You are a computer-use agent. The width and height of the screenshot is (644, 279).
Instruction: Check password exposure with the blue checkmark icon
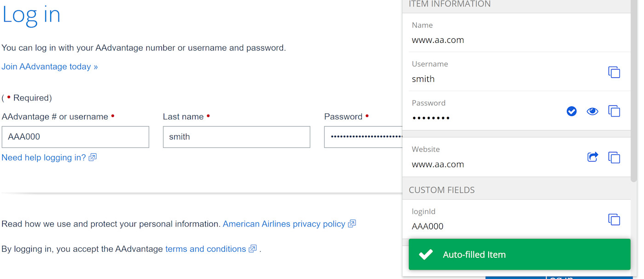(x=571, y=111)
